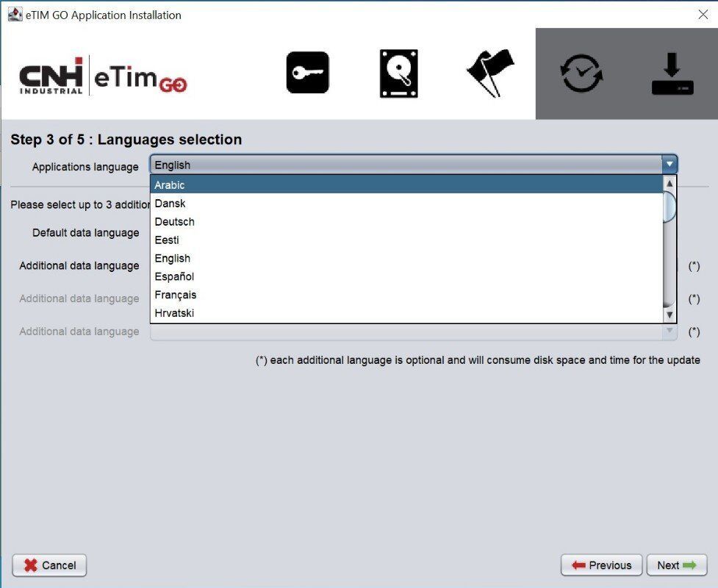Screen dimensions: 718x588
Task: Open the last Additional data language dropdown arrow
Action: (669, 331)
